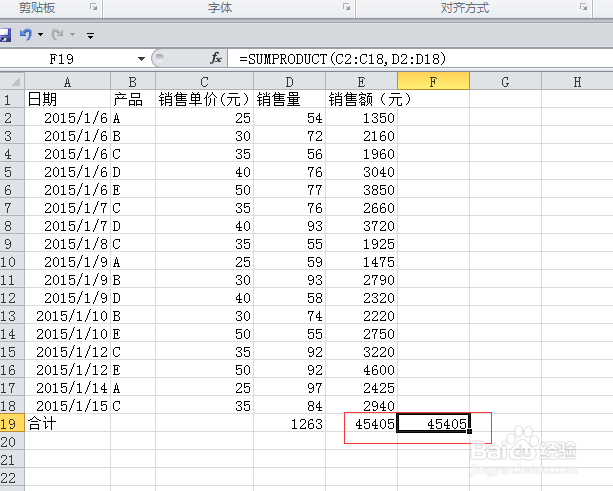Select column C header
Viewport: 613px width, 491px height.
[x=204, y=82]
